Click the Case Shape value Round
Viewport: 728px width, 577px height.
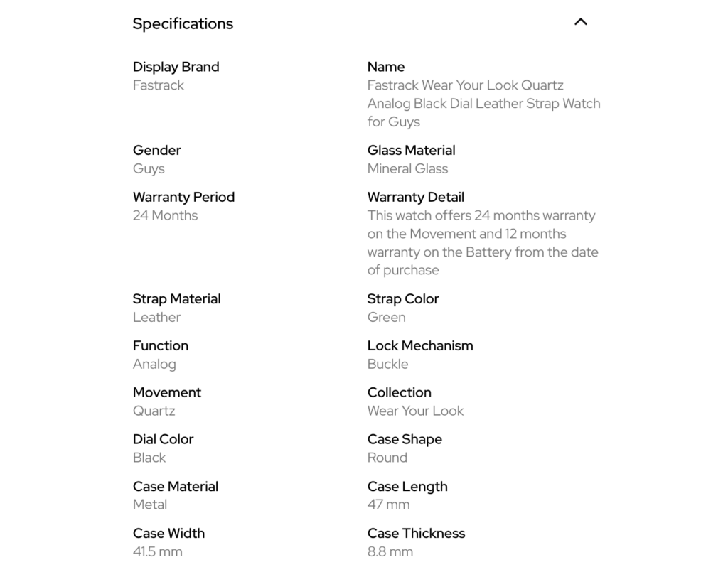tap(387, 458)
